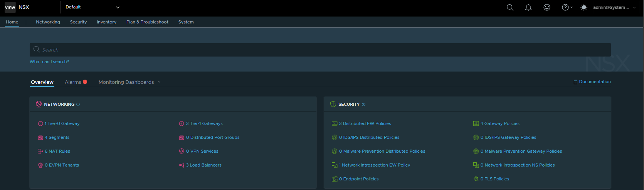Open '3 Tier-1 Gateways' link
The image size is (644, 190).
tap(204, 123)
